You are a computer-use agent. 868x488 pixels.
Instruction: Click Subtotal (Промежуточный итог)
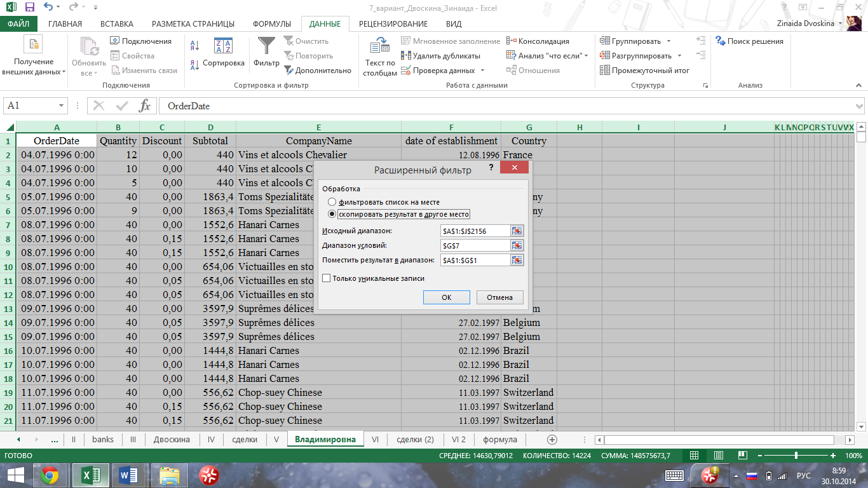click(644, 71)
